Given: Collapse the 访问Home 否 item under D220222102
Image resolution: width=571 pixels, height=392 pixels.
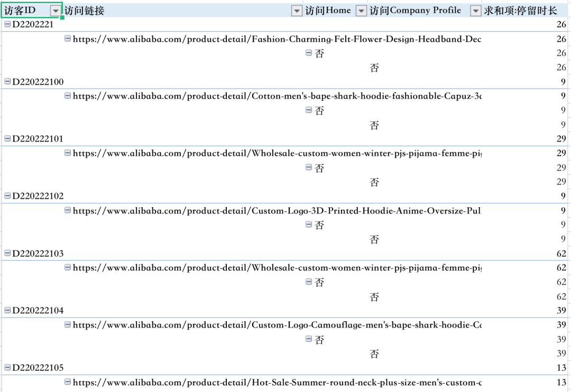Looking at the screenshot, I should (309, 224).
